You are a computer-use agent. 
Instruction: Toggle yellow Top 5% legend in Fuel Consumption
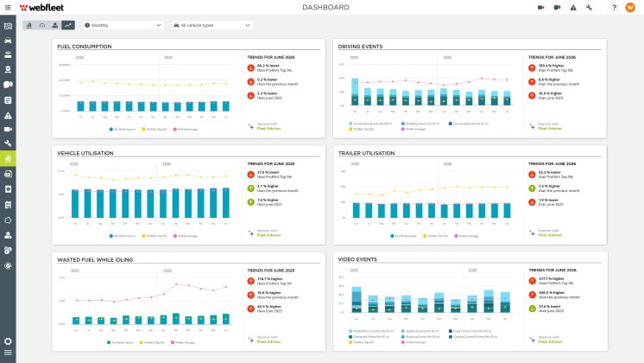(155, 129)
